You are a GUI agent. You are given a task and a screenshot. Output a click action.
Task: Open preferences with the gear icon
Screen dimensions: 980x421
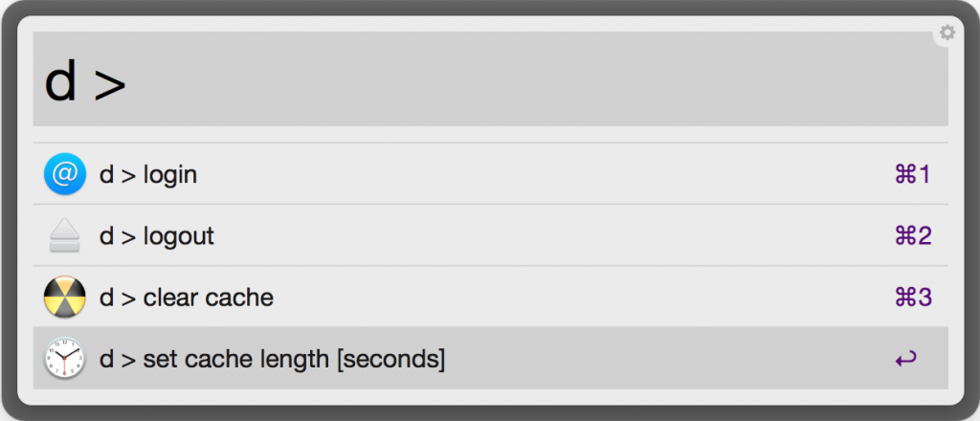pyautogui.click(x=947, y=33)
